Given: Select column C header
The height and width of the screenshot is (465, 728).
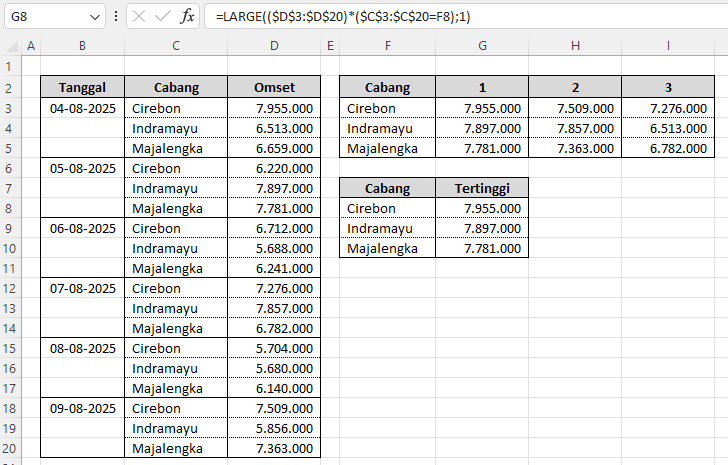Looking at the screenshot, I should (x=176, y=45).
